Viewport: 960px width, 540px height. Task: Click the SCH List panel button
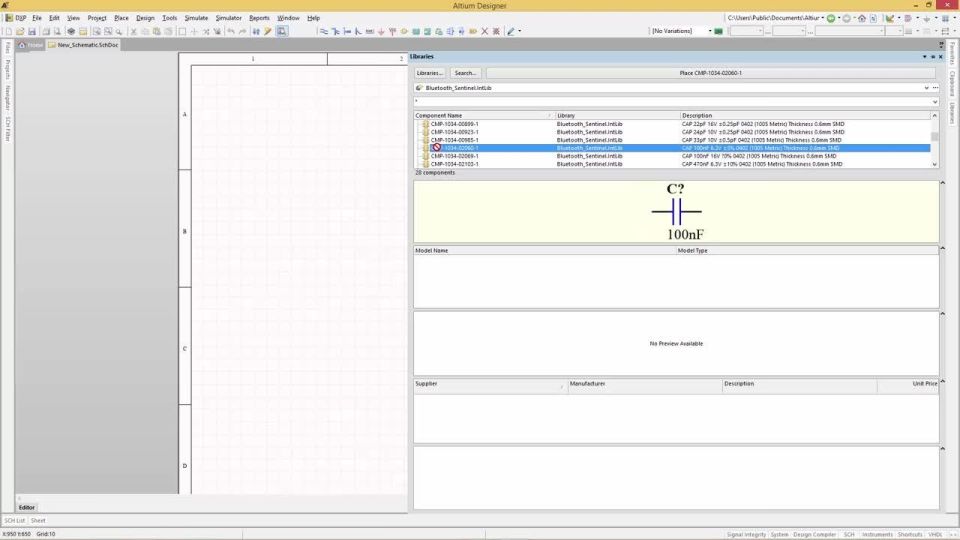point(15,520)
